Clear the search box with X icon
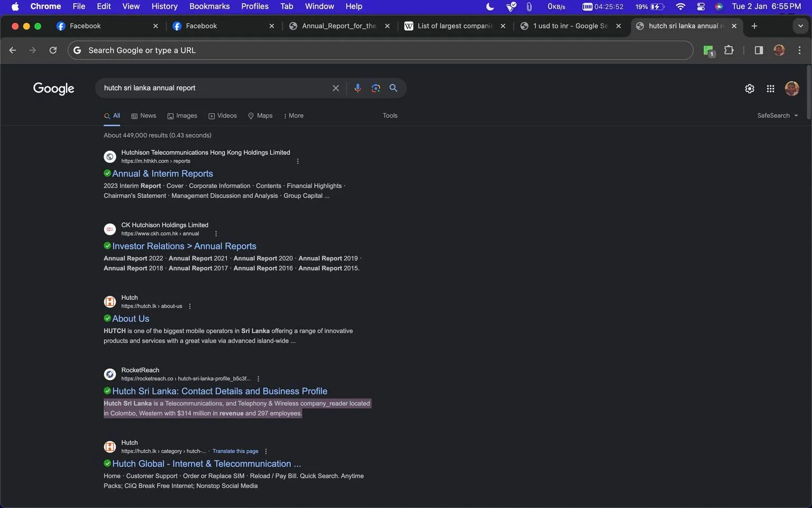The image size is (812, 508). [x=336, y=88]
